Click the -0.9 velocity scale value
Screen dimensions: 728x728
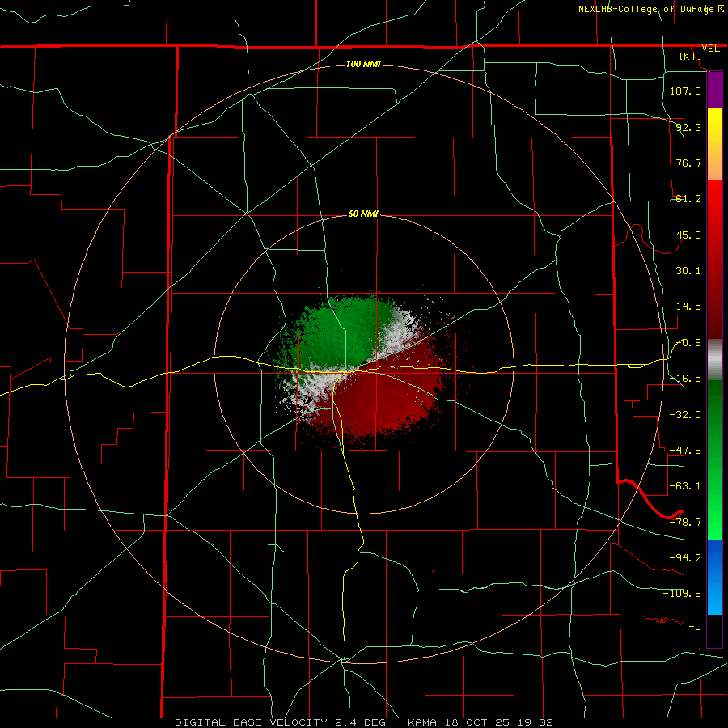point(688,343)
